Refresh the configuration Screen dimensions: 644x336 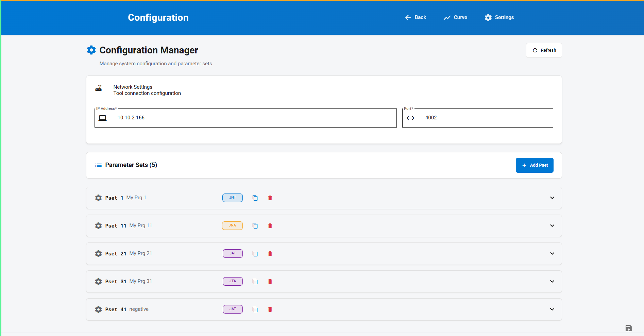point(544,50)
